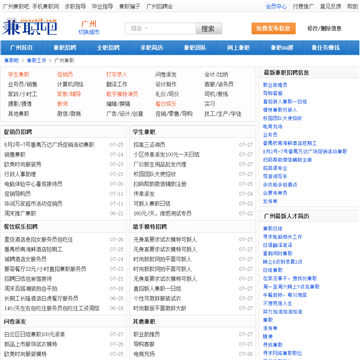The height and width of the screenshot is (360, 360).
Task: Select the 计算机网络 category link
Action: tap(70, 84)
